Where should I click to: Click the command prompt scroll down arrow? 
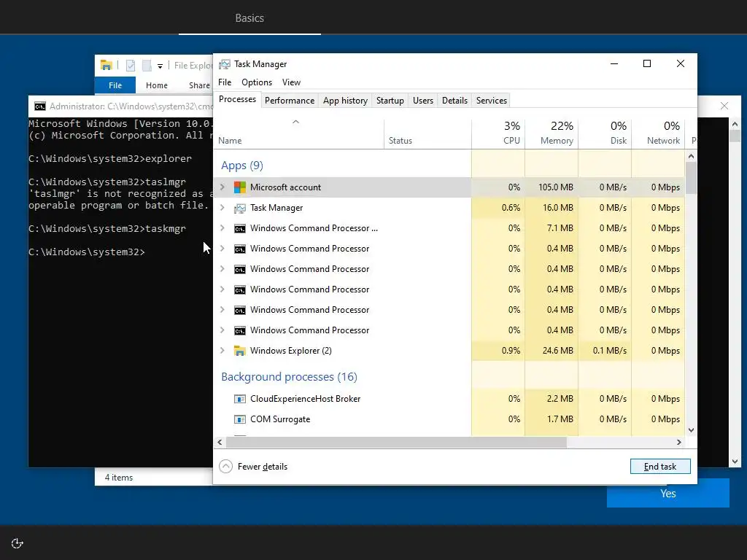coord(735,462)
